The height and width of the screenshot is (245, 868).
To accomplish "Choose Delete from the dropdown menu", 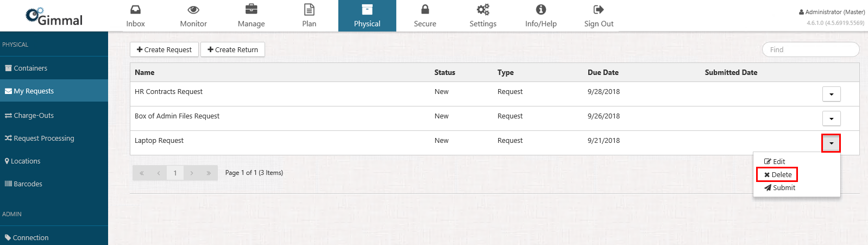I will [777, 174].
